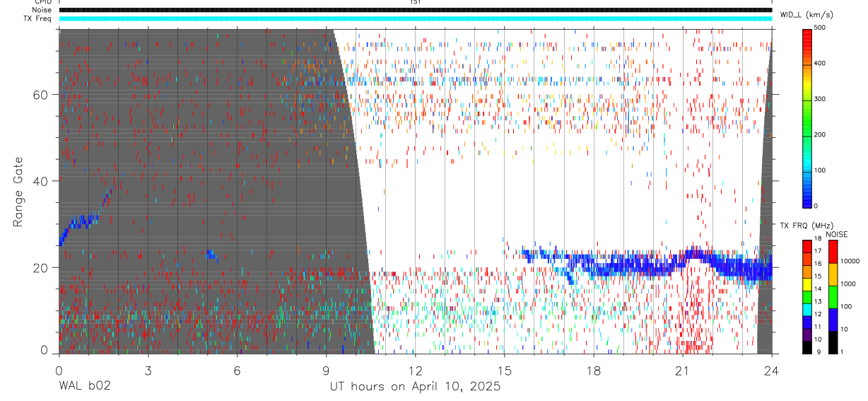Click the yellow 14 MHz TX FRQ swatch
The width and height of the screenshot is (868, 401).
[x=807, y=283]
